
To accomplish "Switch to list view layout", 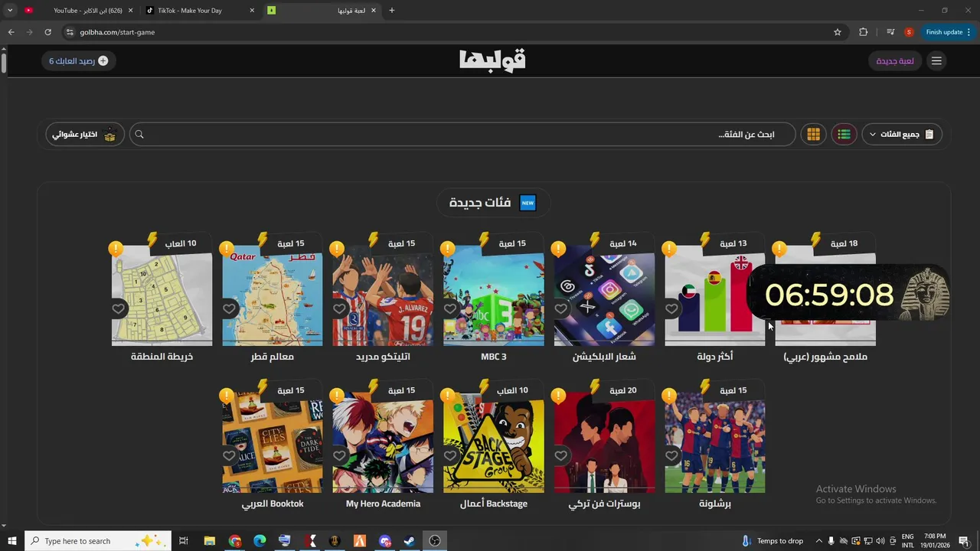I will pos(844,135).
